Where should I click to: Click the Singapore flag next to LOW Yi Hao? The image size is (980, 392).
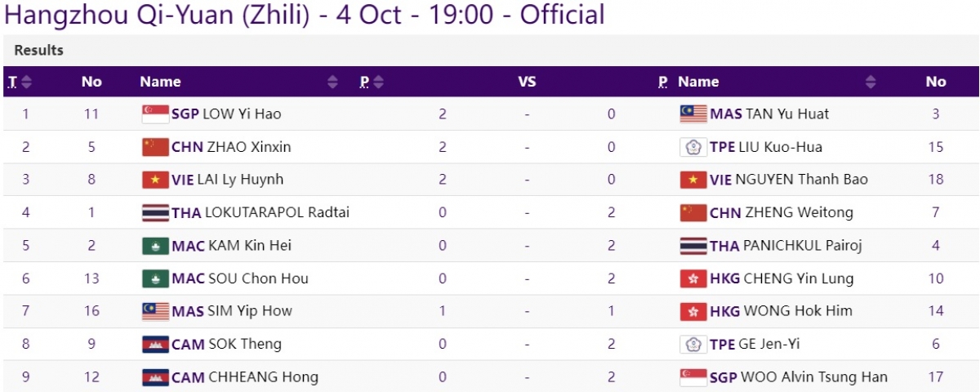[155, 114]
